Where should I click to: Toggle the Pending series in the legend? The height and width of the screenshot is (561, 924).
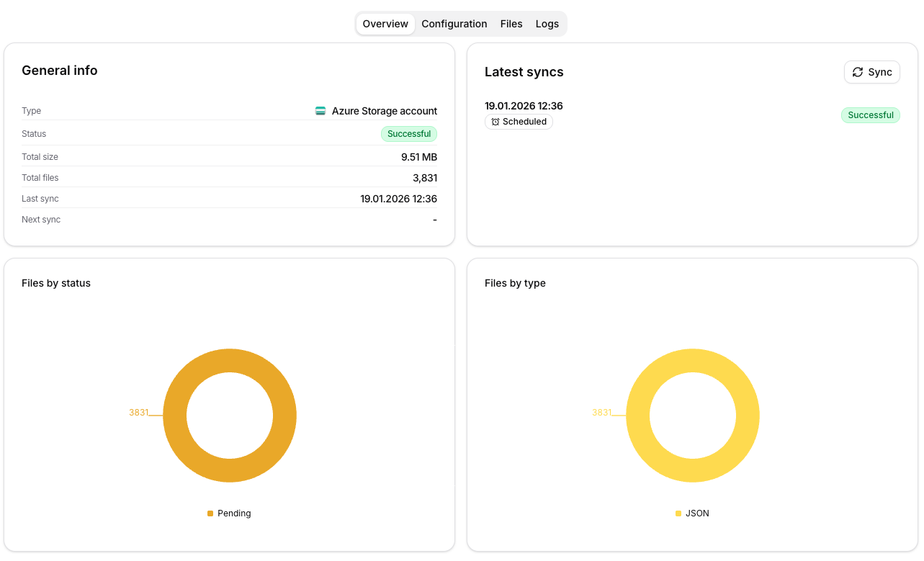tap(229, 513)
